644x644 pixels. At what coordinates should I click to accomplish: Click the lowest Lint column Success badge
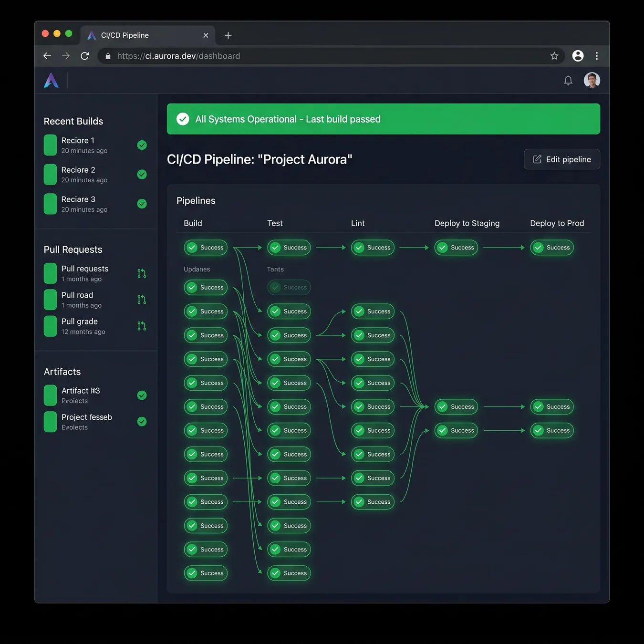pos(373,502)
